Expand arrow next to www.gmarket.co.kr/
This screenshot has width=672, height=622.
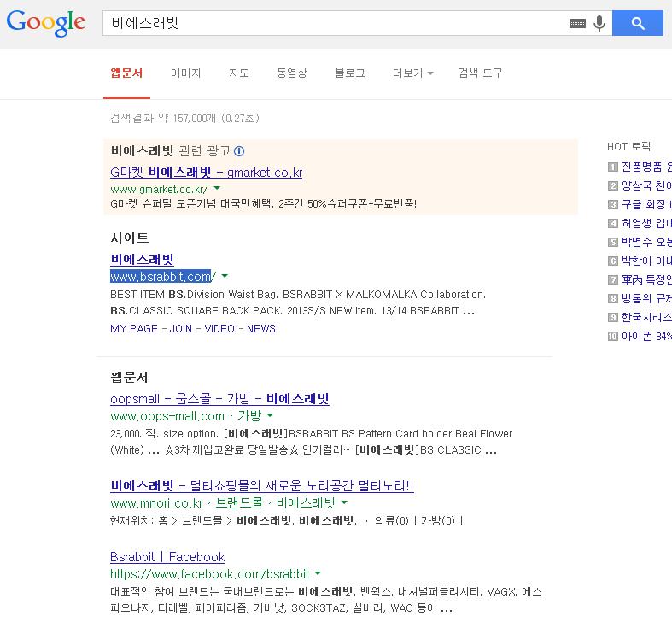217,188
